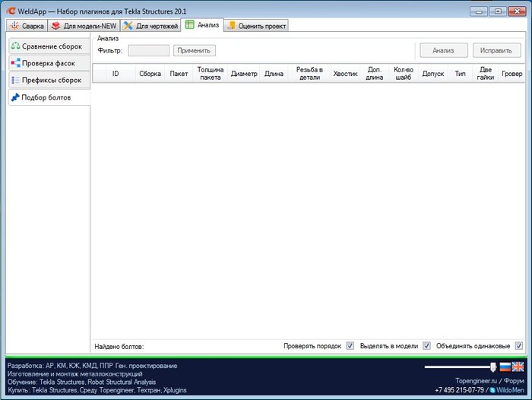Image resolution: width=532 pixels, height=400 pixels.
Task: Open the Форум link
Action: pos(514,381)
